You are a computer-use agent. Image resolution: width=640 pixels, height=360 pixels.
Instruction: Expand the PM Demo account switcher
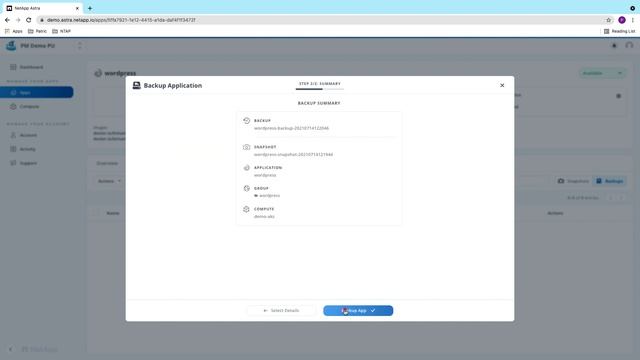(80, 46)
